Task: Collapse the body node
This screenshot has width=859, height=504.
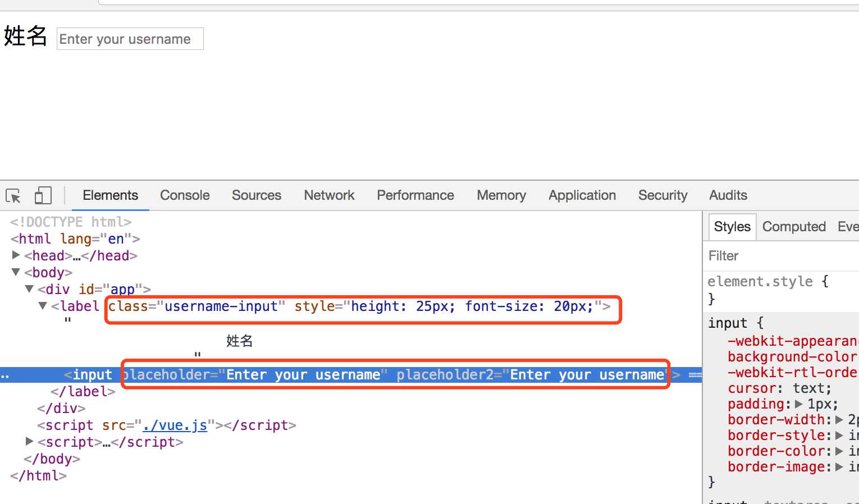Action: (16, 272)
